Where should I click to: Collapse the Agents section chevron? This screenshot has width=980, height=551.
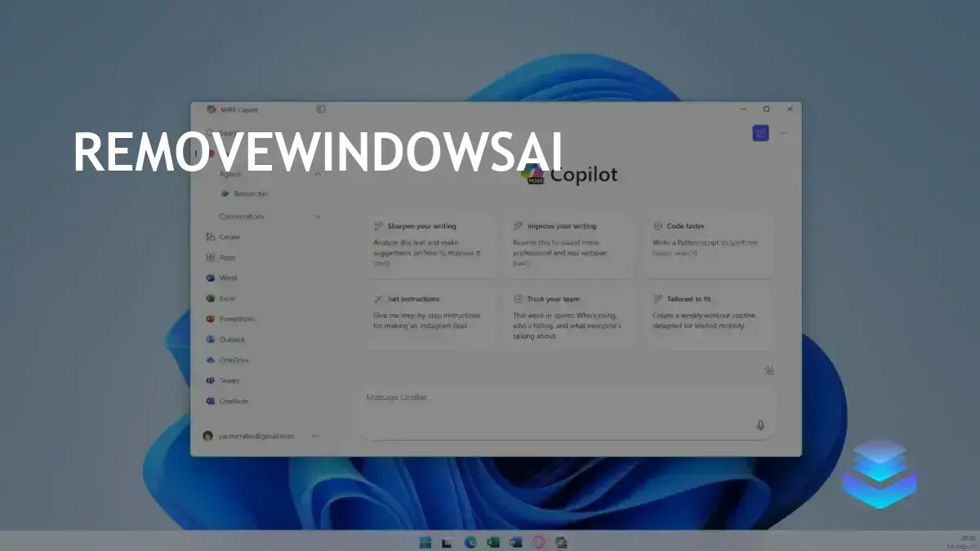(318, 174)
